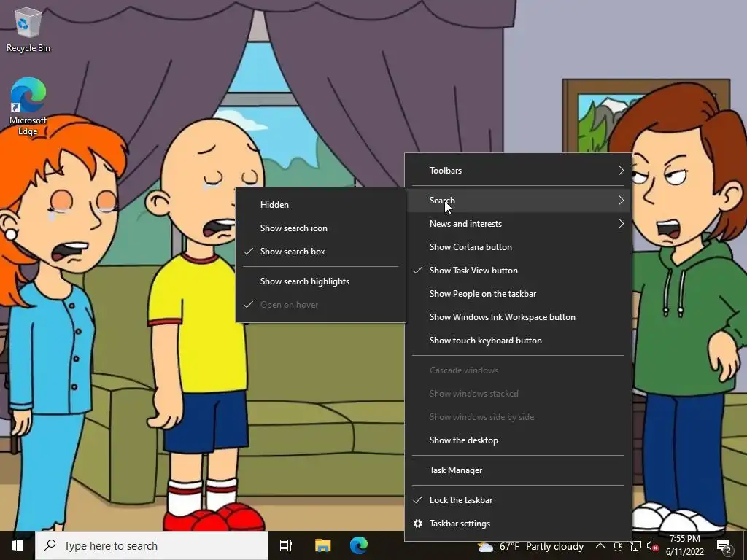Toggle Show search highlights

tap(321, 281)
